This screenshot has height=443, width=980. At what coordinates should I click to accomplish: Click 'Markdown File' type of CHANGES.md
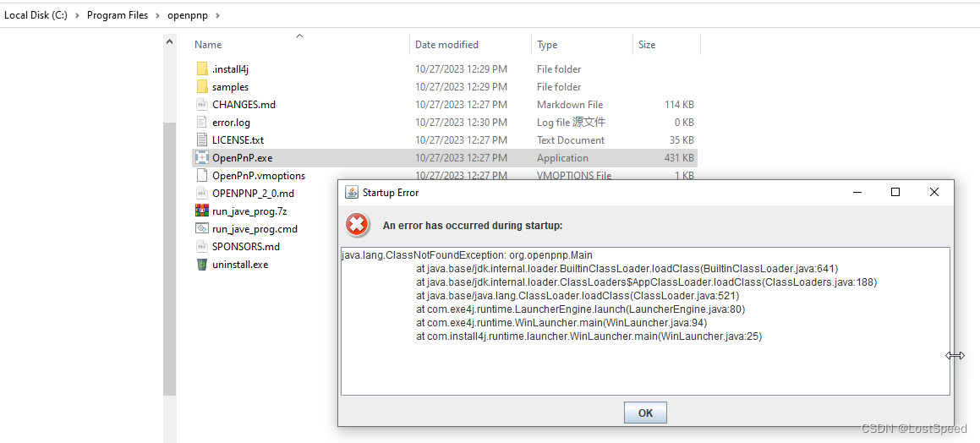point(570,104)
